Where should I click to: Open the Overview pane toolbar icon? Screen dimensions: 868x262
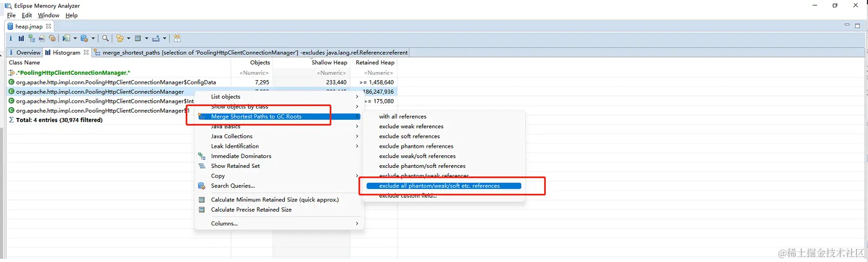[x=10, y=38]
